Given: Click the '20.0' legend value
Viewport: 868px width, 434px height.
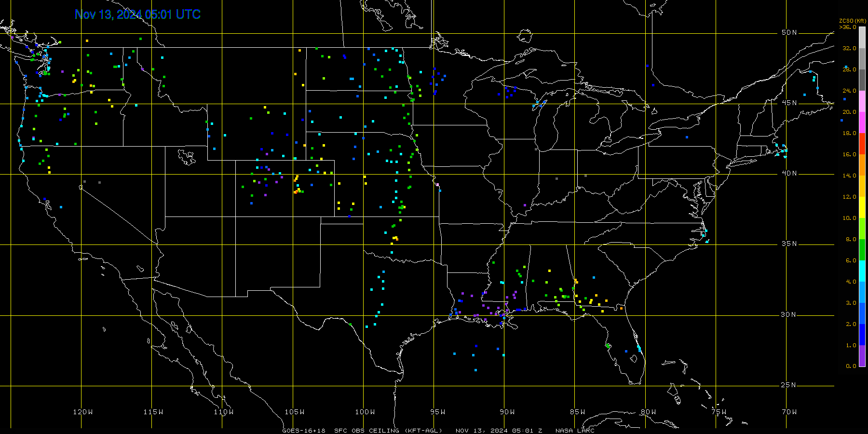Looking at the screenshot, I should pos(849,112).
